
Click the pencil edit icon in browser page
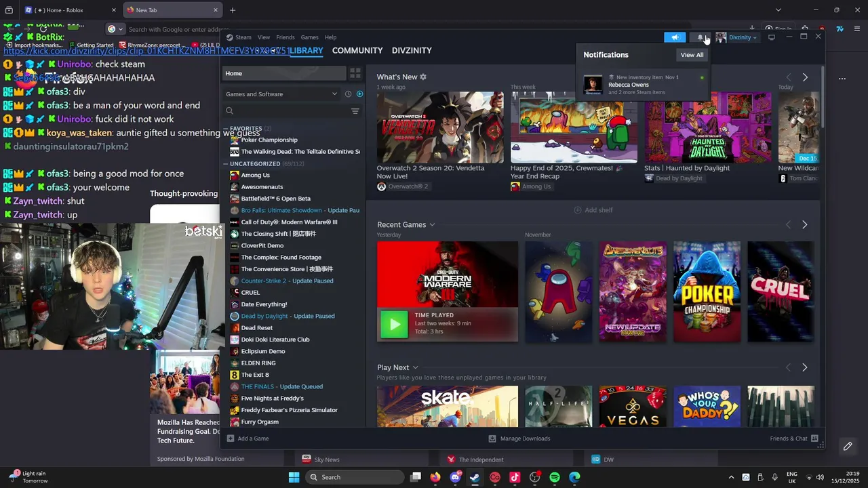pos(848,446)
